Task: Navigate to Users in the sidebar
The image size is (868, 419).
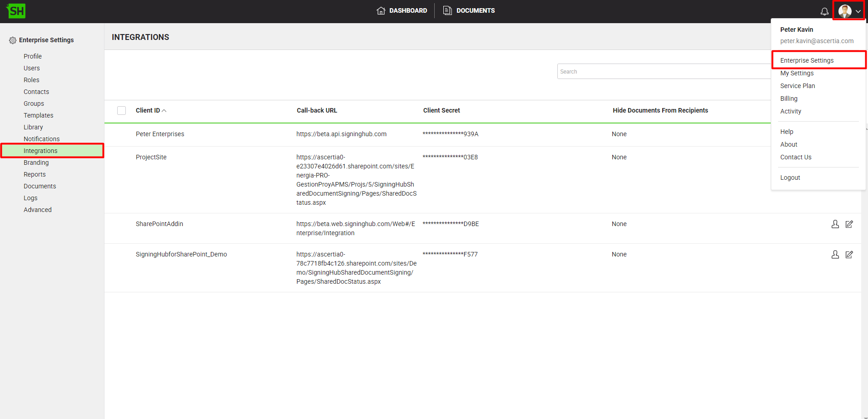Action: tap(32, 68)
